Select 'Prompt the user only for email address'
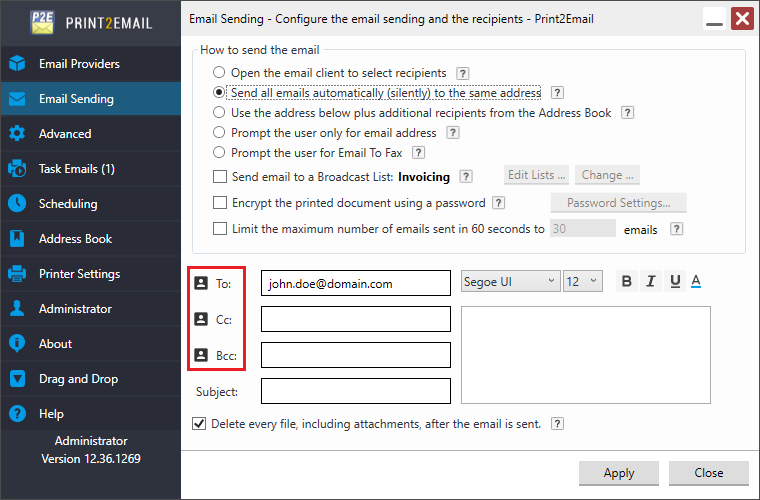Viewport: 760px width, 500px height. click(219, 132)
